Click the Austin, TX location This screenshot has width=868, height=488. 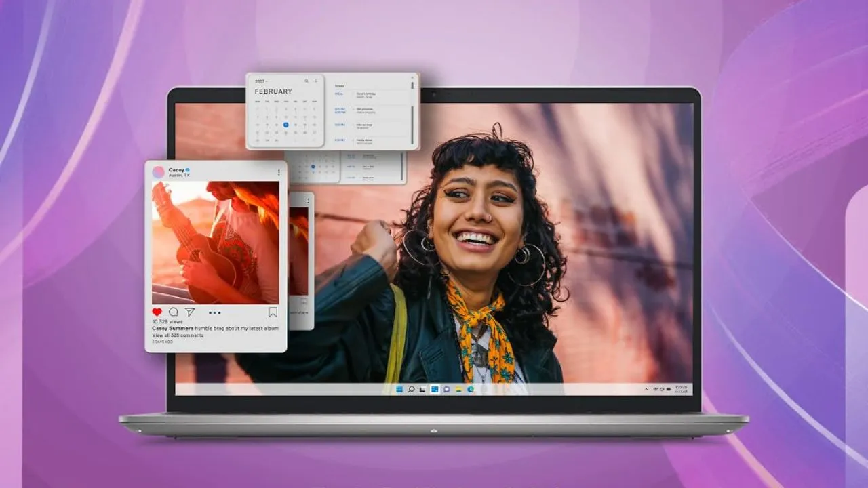point(179,176)
